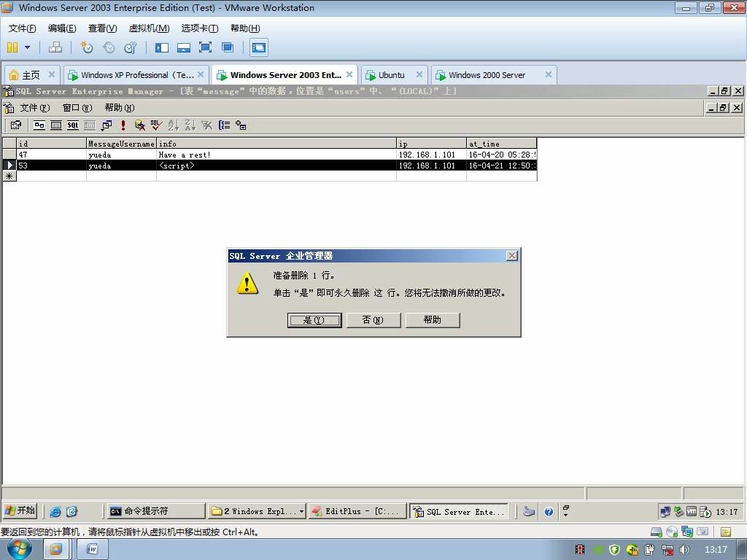Open the VMware 帮助(H) menu
The width and height of the screenshot is (747, 560).
(245, 28)
